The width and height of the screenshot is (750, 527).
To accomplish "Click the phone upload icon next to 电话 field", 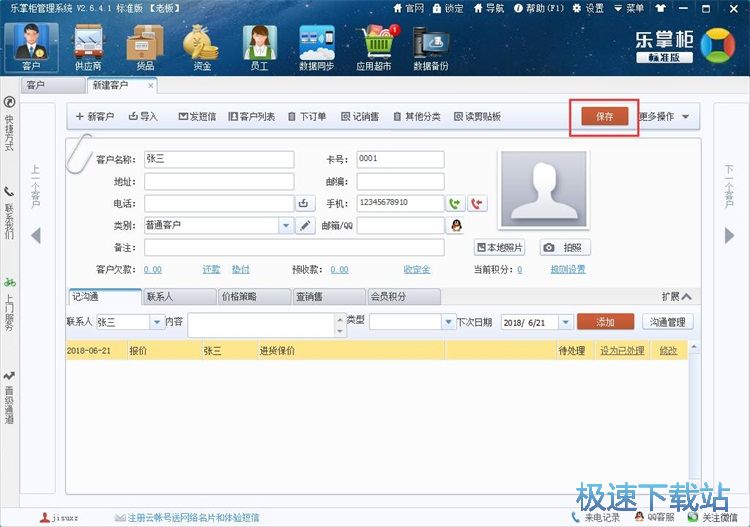I will click(305, 203).
